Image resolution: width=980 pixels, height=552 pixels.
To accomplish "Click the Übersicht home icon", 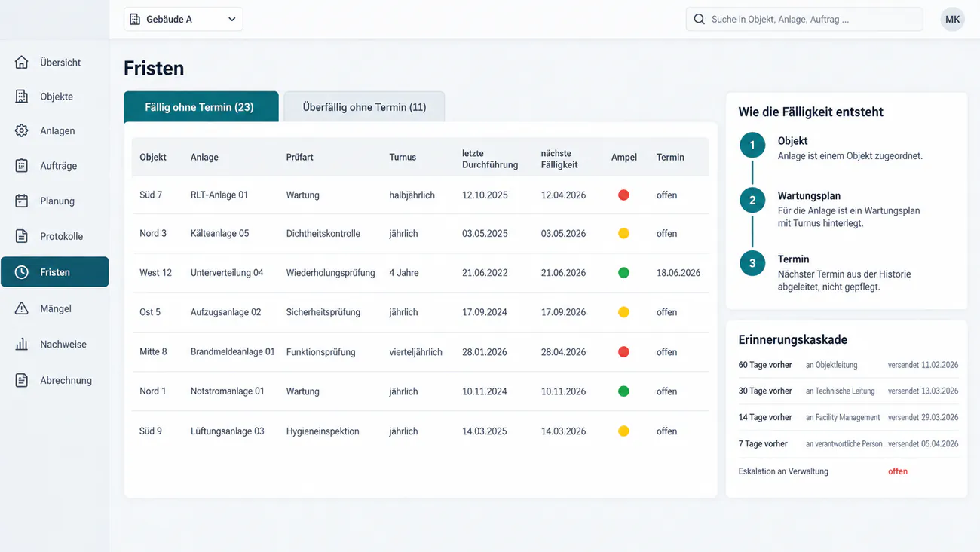I will click(x=22, y=62).
